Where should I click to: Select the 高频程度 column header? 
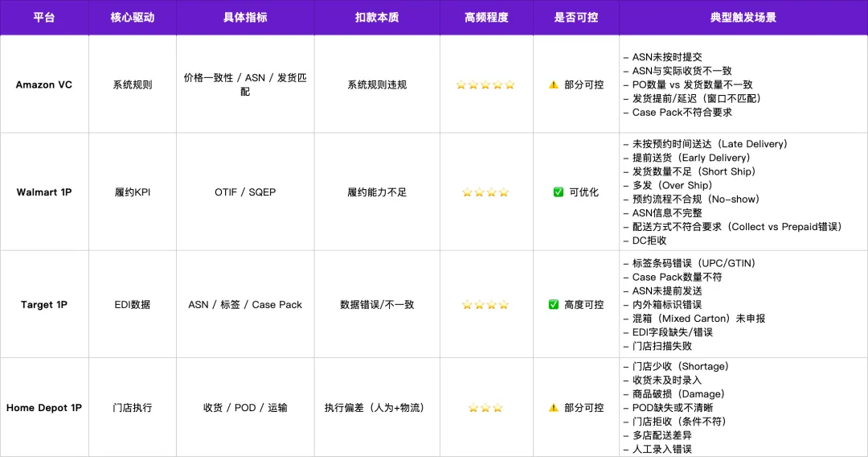pos(486,17)
